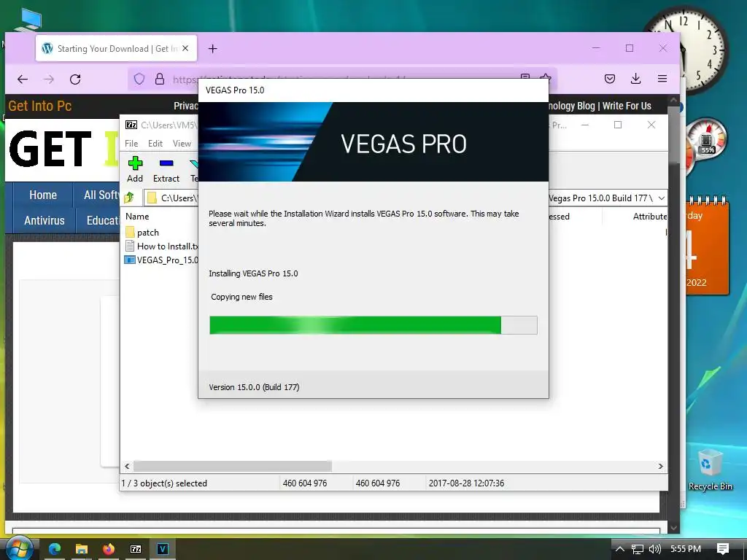Click the 5:55 PM taskbar clock
The image size is (747, 560).
click(686, 549)
